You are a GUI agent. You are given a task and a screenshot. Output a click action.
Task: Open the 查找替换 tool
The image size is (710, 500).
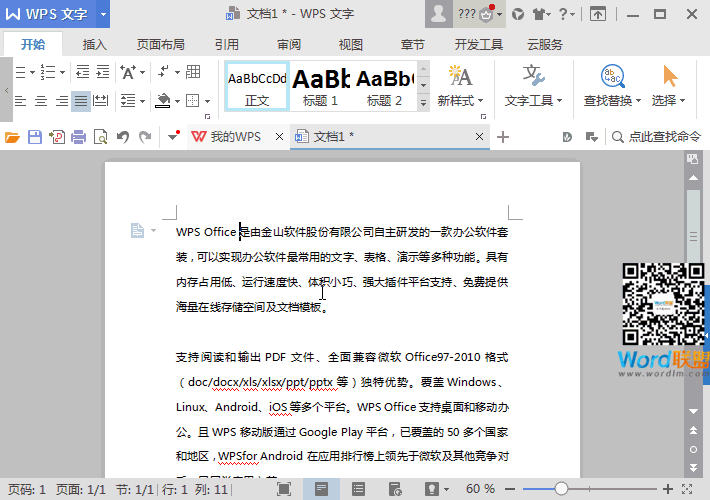pos(612,86)
